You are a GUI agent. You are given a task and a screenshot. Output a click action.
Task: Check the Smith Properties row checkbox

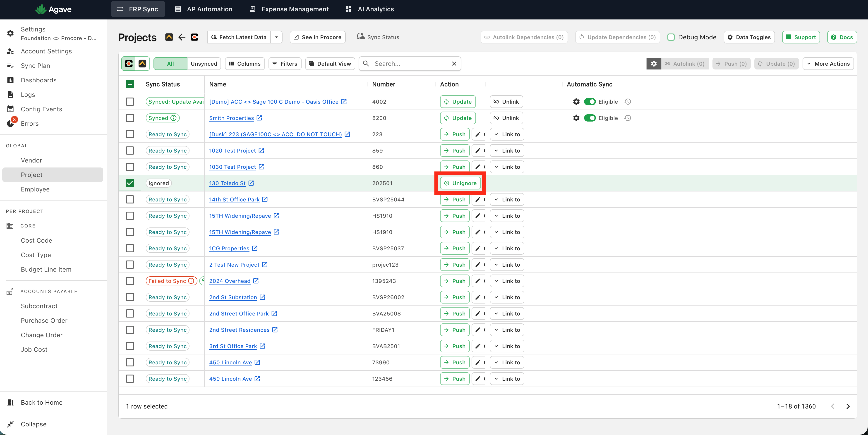[130, 118]
